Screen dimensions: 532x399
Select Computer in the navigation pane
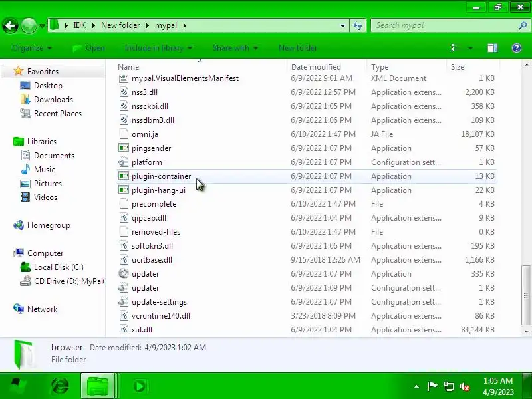pyautogui.click(x=45, y=253)
